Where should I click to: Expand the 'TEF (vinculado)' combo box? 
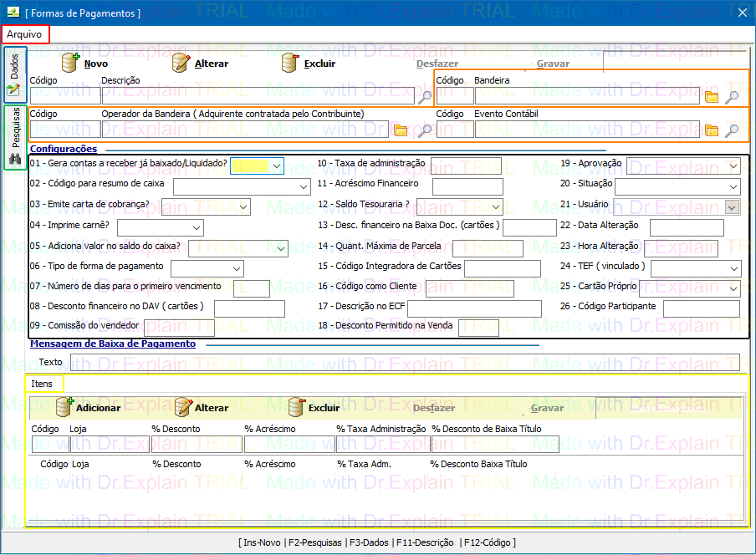point(733,268)
